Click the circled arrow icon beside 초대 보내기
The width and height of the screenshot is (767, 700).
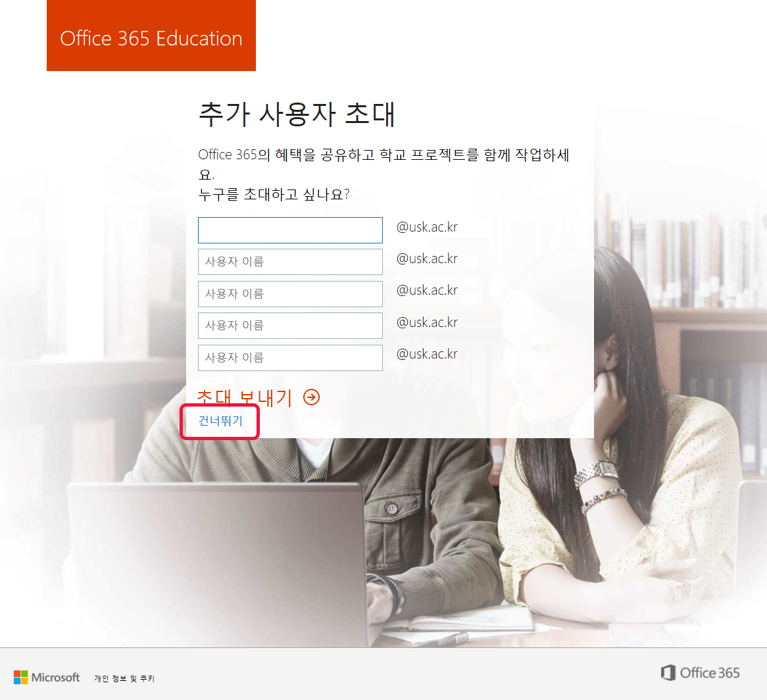[311, 397]
